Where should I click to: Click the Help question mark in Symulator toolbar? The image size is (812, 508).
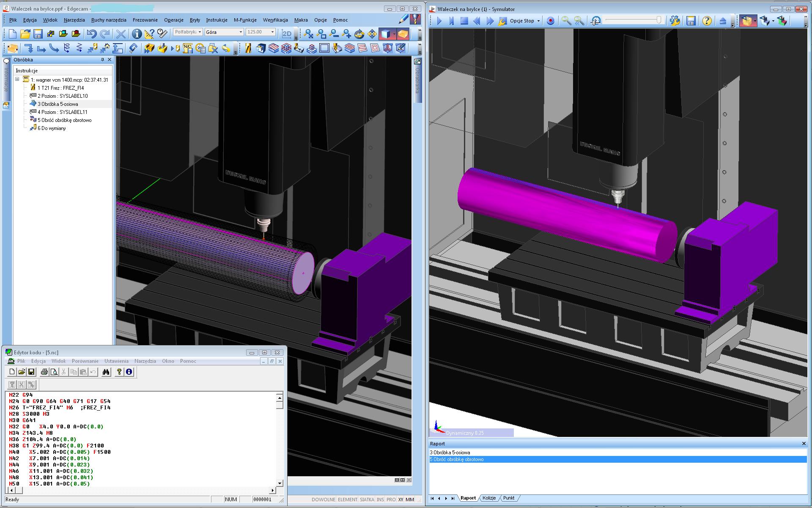[x=707, y=20]
